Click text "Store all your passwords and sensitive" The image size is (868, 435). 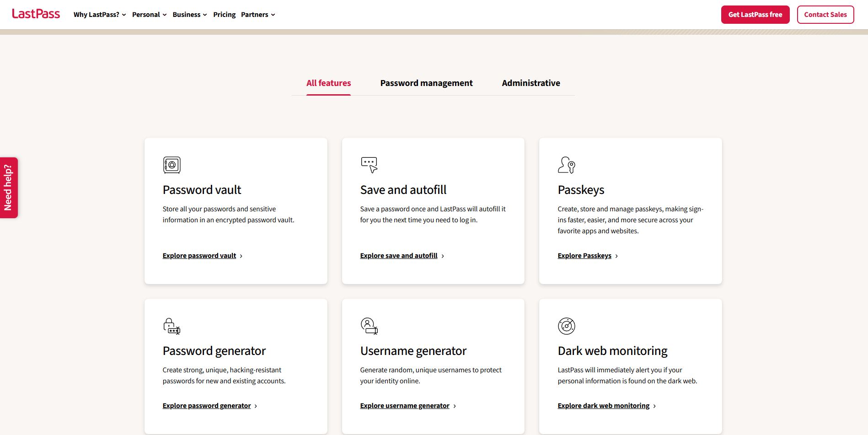pyautogui.click(x=219, y=209)
